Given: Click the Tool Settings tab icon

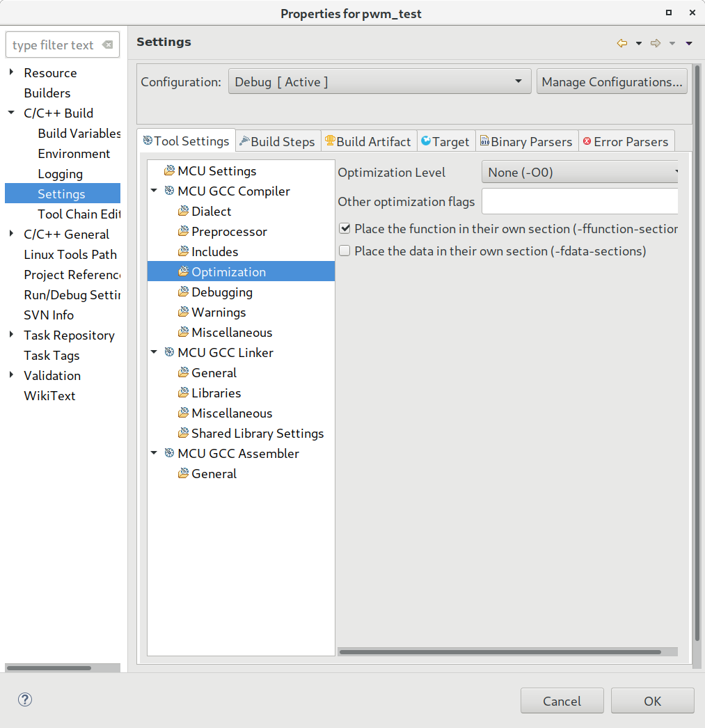Looking at the screenshot, I should click(x=148, y=141).
